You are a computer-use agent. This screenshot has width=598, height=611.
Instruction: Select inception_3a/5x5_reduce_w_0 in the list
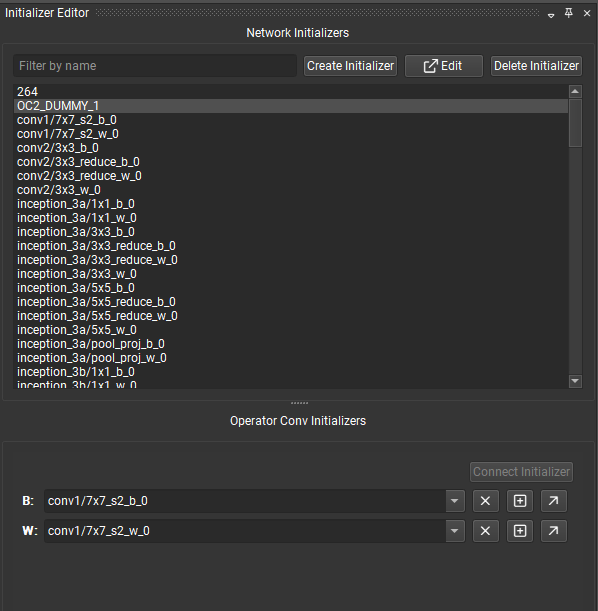point(291,316)
